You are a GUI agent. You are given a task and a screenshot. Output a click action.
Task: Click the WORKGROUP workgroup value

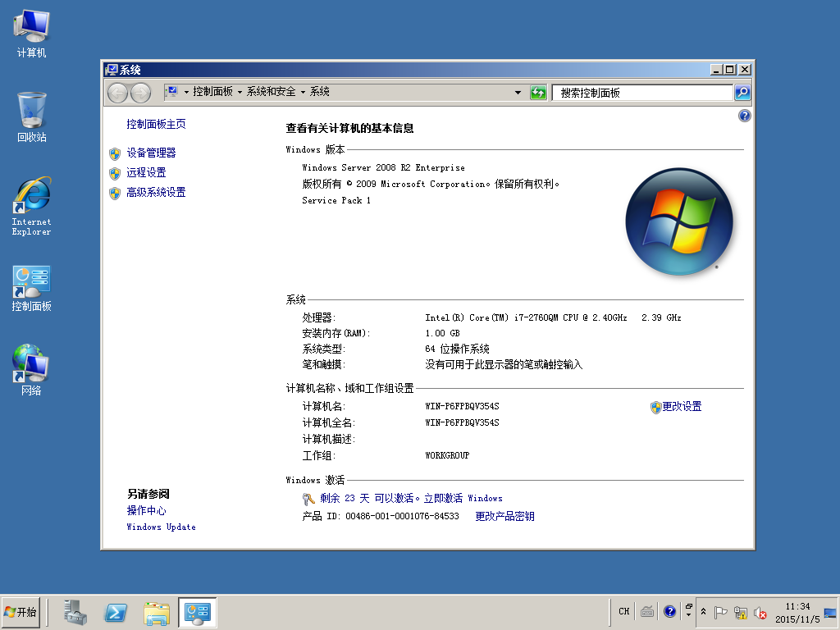[447, 455]
